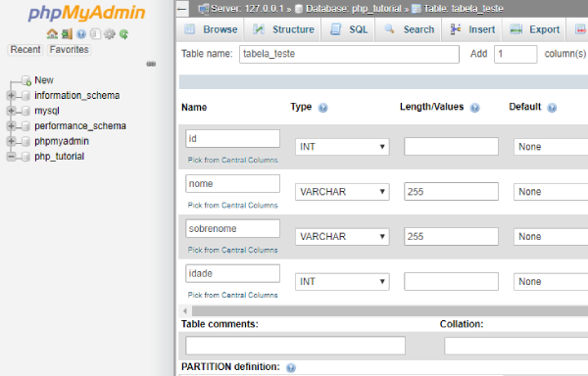Open Default dropdown for nome column
The height and width of the screenshot is (376, 588).
(x=551, y=192)
